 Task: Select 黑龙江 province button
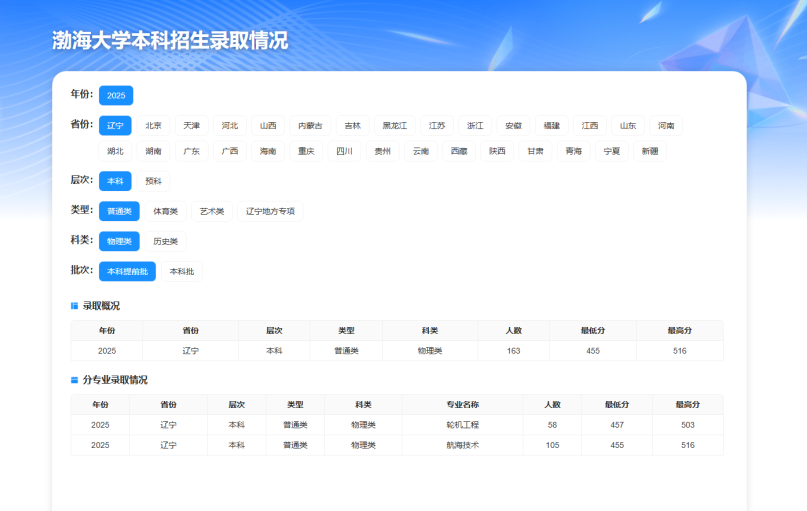click(x=395, y=126)
